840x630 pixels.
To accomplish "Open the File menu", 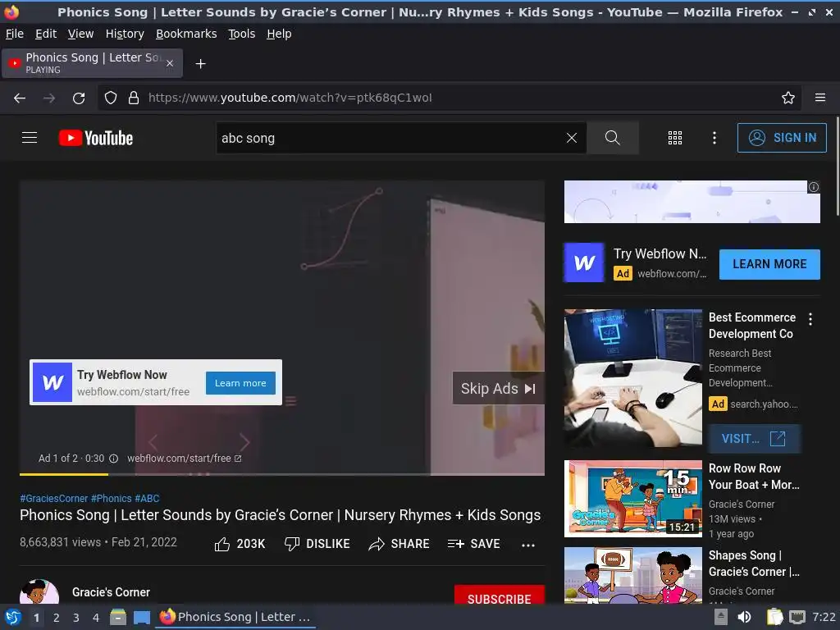I will pyautogui.click(x=15, y=34).
